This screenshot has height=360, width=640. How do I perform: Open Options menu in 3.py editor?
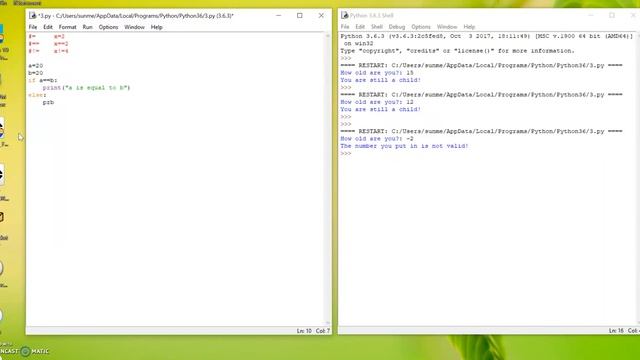coord(108,27)
